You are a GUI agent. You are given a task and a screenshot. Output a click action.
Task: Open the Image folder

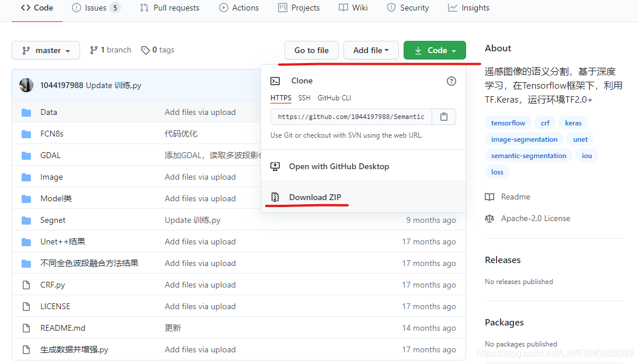[x=51, y=177]
